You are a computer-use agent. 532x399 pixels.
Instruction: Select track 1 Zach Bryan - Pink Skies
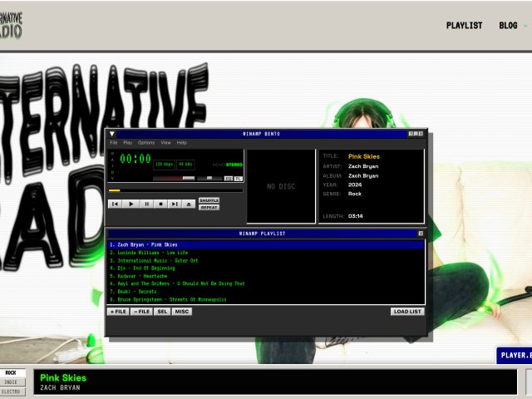point(266,244)
